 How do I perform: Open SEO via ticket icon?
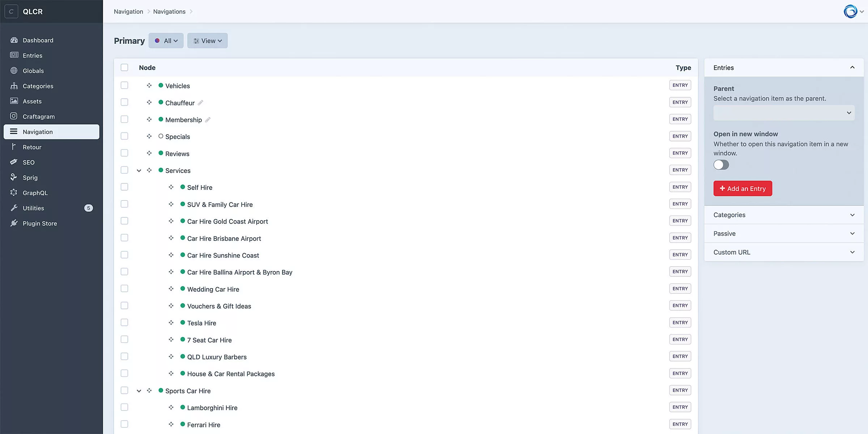[x=14, y=162]
